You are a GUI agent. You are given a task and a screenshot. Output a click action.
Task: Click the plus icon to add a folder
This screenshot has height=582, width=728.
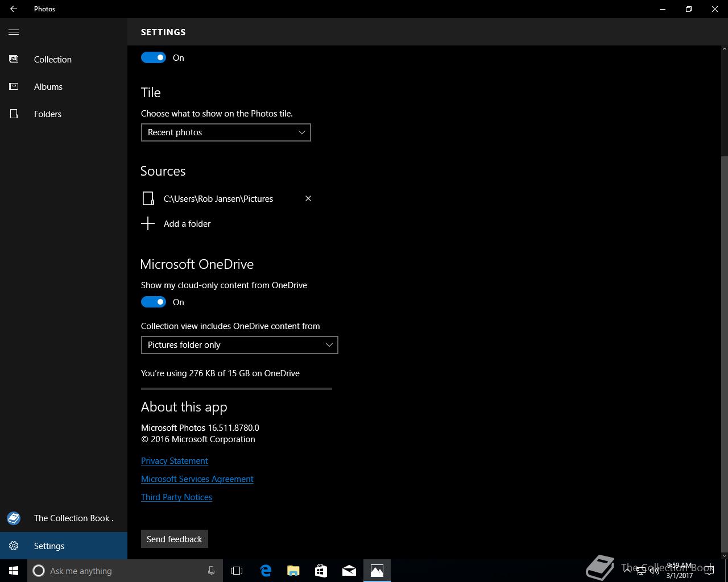tap(148, 223)
